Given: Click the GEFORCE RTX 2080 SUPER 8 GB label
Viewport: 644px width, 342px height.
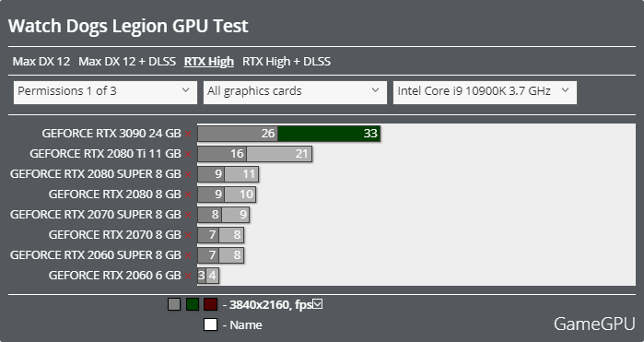Looking at the screenshot, I should point(96,174).
